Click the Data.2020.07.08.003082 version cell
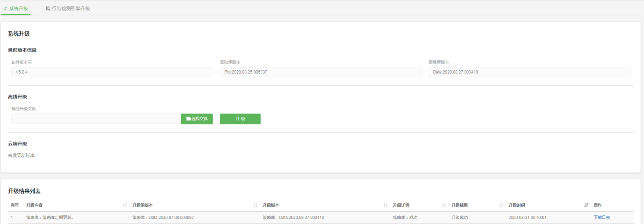Image resolution: width=644 pixels, height=224 pixels. point(163,217)
